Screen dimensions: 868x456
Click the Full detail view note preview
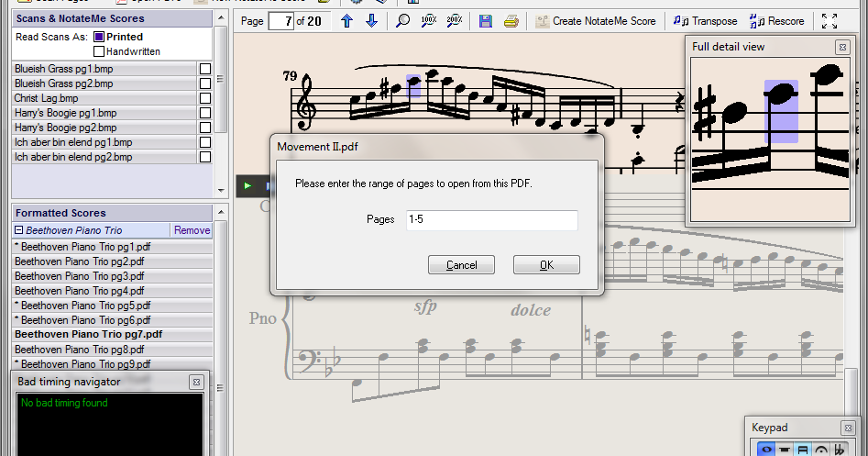(770, 139)
